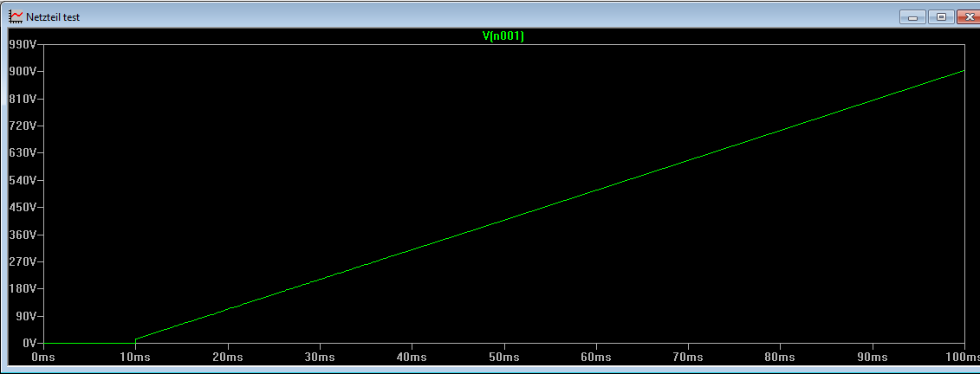
Task: Click the 10ms time axis label
Action: (x=136, y=357)
